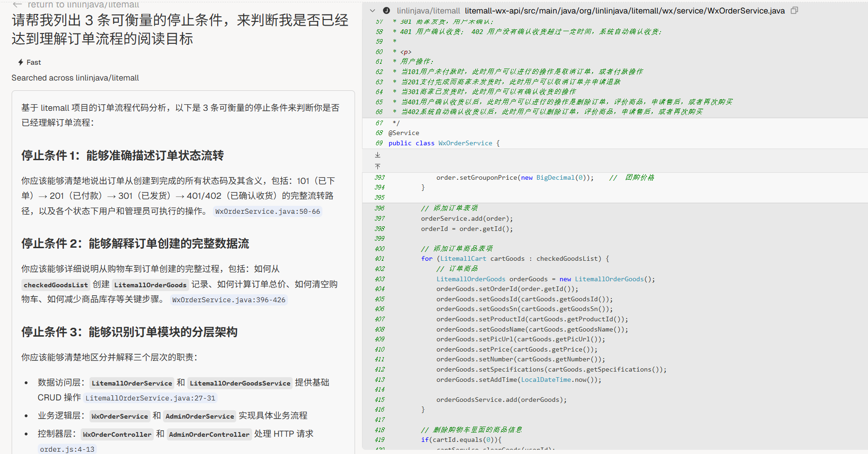Click the WxOrderService.java file path title
This screenshot has height=454, width=868.
click(x=624, y=11)
